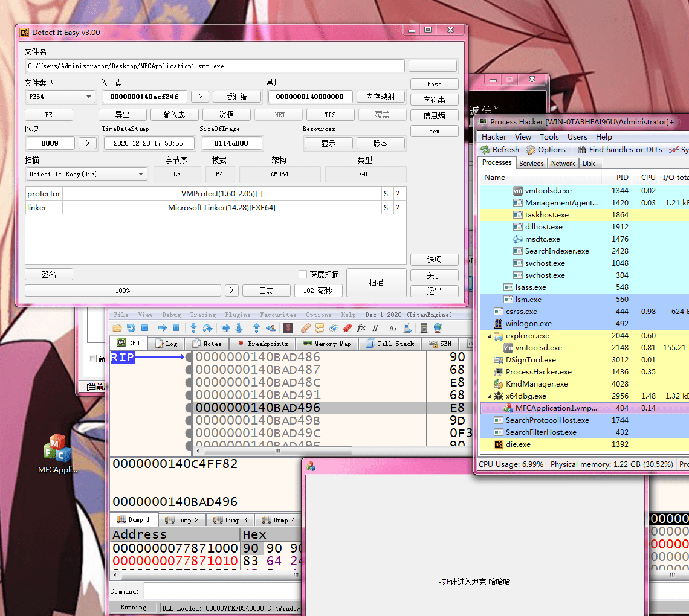This screenshot has width=689, height=616.
Task: Open the Hacker menu in Process Hacker
Action: tap(494, 137)
